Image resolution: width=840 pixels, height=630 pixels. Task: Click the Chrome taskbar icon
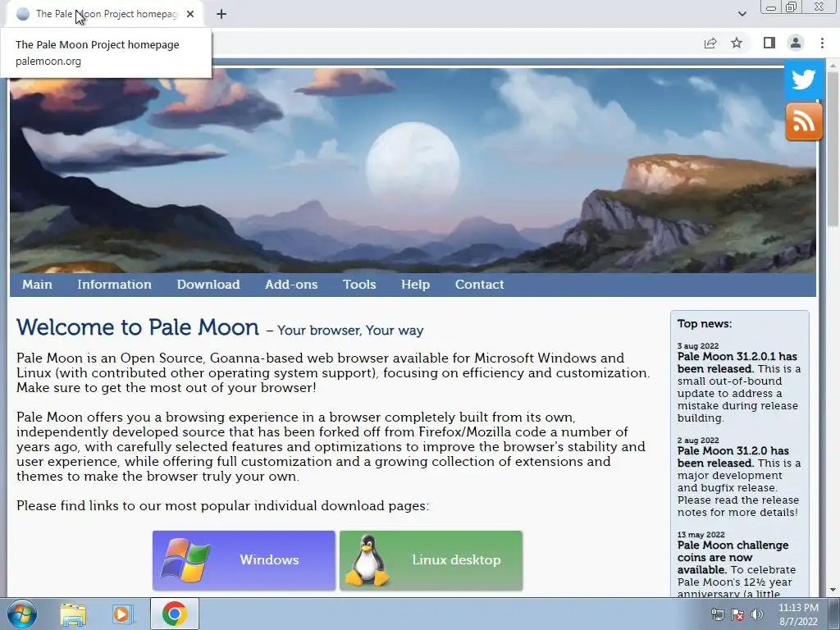(x=174, y=614)
